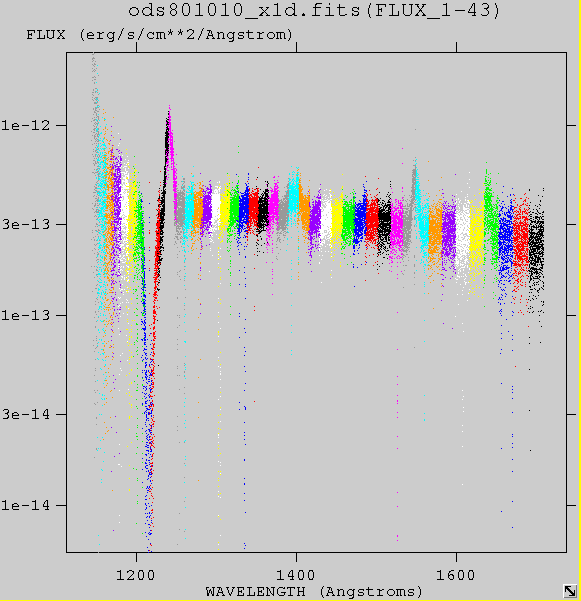The image size is (581, 601).
Task: Click the 3e-13 flux tick label
Action: (x=26, y=224)
